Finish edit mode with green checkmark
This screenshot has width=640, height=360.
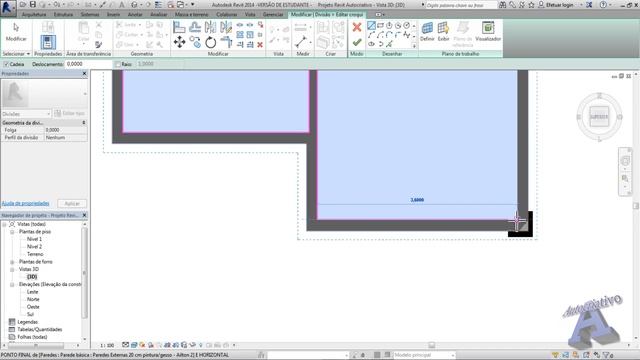pyautogui.click(x=357, y=42)
